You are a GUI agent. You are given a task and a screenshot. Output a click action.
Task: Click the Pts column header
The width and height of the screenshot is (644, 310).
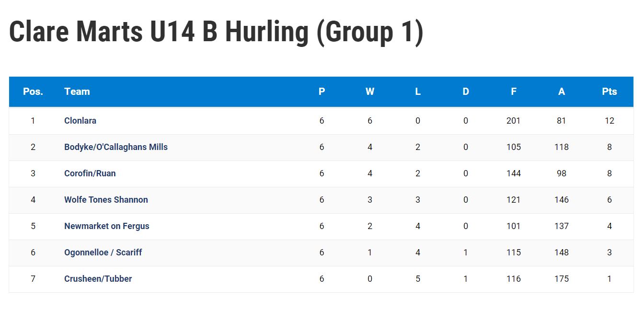609,92
